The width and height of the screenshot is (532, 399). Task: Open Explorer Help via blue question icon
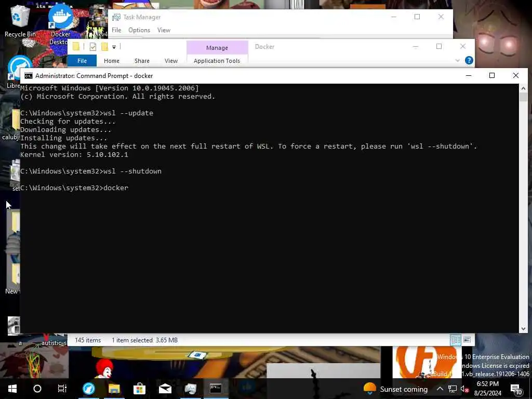(469, 60)
